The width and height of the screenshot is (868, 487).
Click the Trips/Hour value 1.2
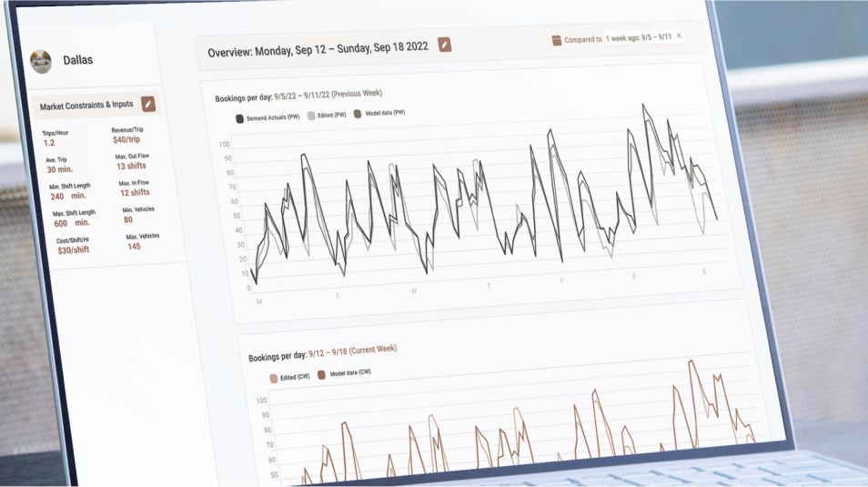[48, 143]
